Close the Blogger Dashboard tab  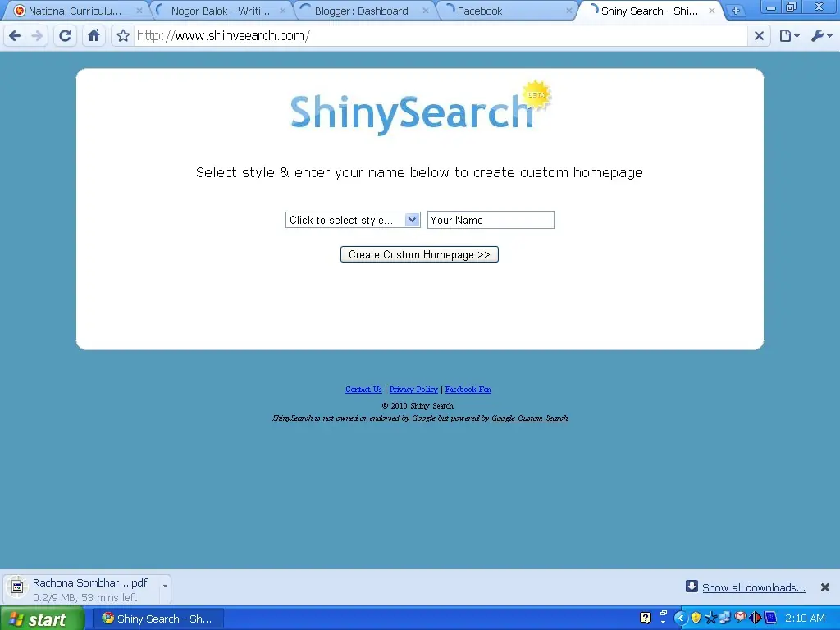426,11
